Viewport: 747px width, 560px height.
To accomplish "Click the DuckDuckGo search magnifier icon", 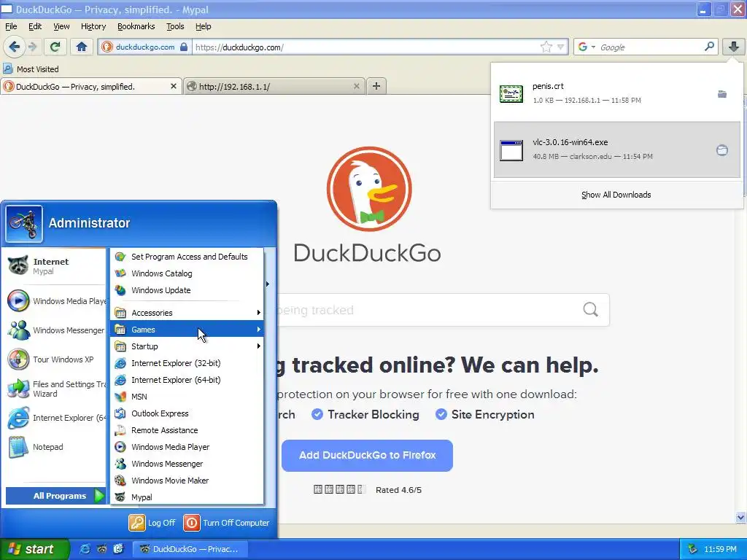I will (x=590, y=309).
